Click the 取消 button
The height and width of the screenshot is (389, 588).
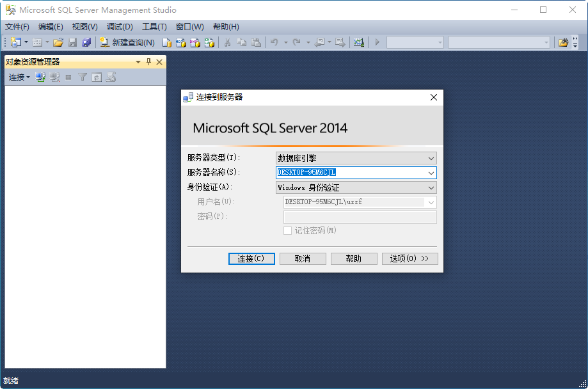tap(303, 258)
